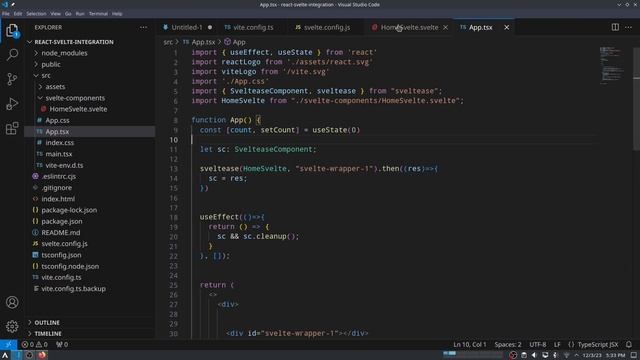Click Spaces: 2 indentation status item
The width and height of the screenshot is (640, 360).
(x=508, y=344)
